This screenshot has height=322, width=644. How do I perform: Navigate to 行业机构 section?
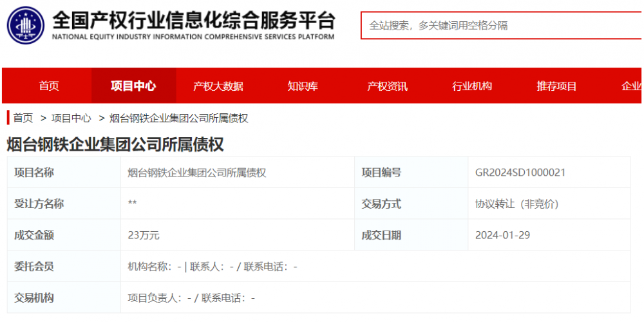pyautogui.click(x=472, y=86)
